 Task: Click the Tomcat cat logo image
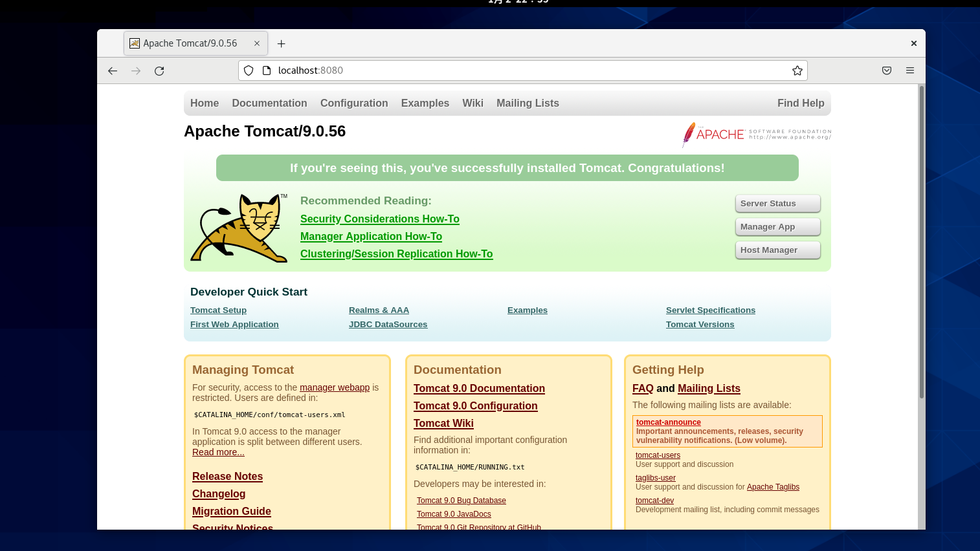239,228
